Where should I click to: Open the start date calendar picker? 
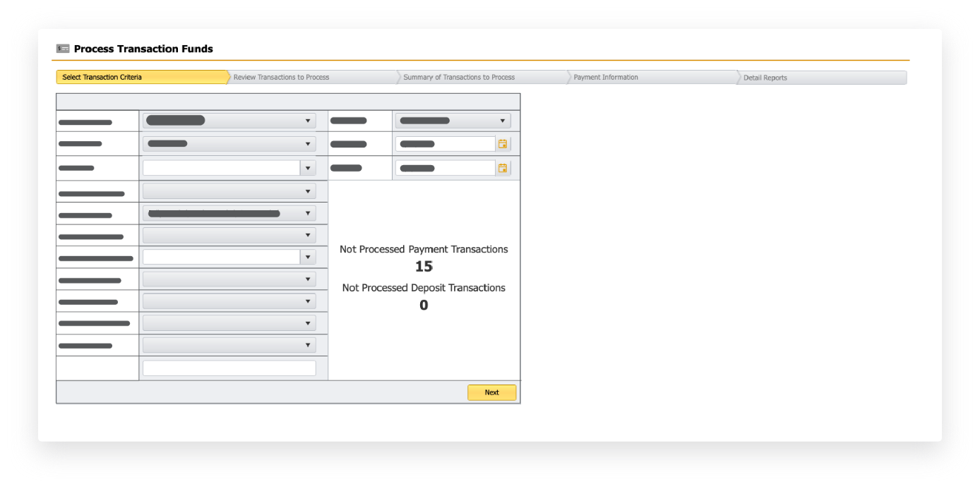point(503,143)
